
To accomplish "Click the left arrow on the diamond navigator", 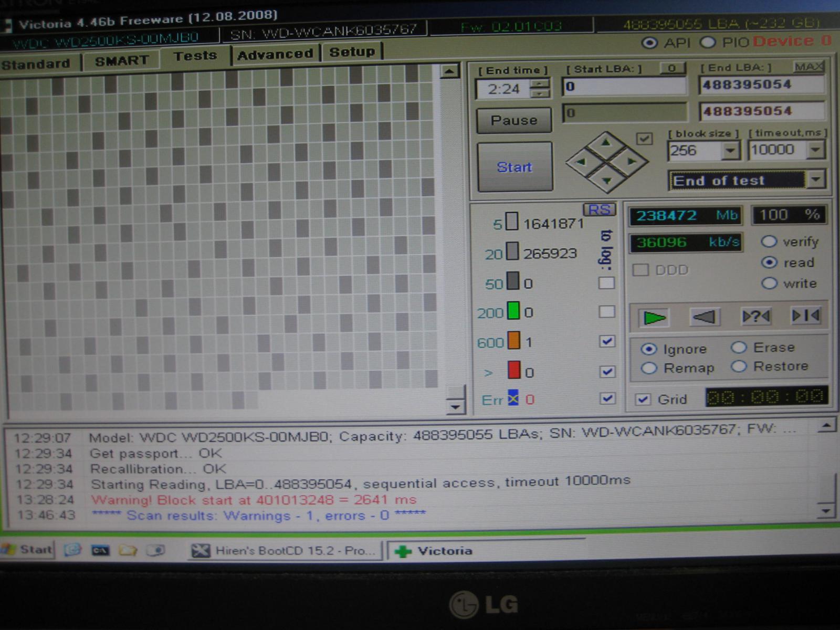I will coord(582,162).
